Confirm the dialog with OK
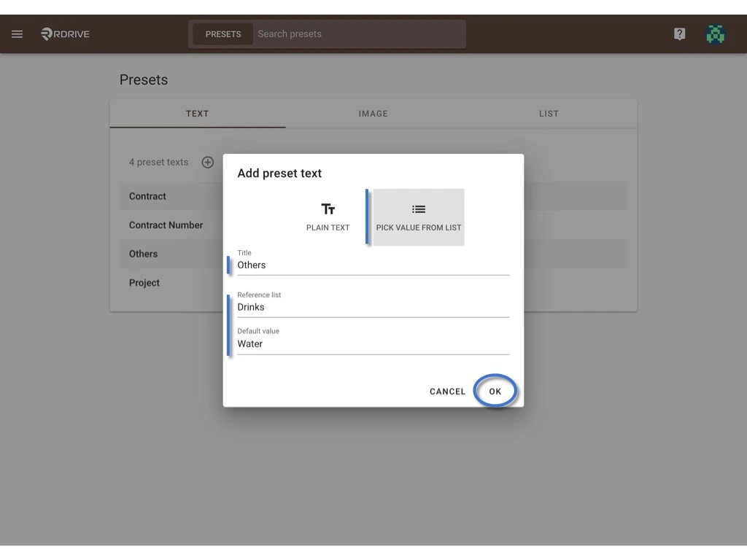This screenshot has height=560, width=747. pyautogui.click(x=495, y=391)
